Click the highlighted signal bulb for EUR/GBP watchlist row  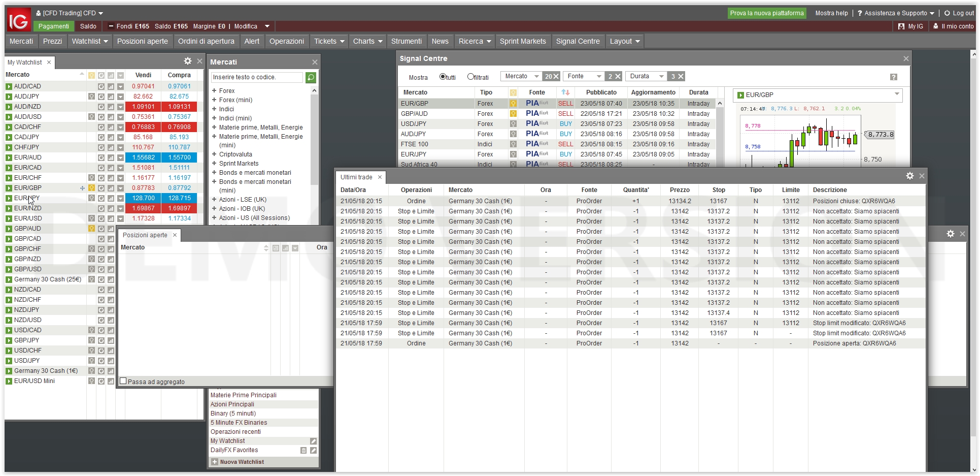(x=91, y=188)
